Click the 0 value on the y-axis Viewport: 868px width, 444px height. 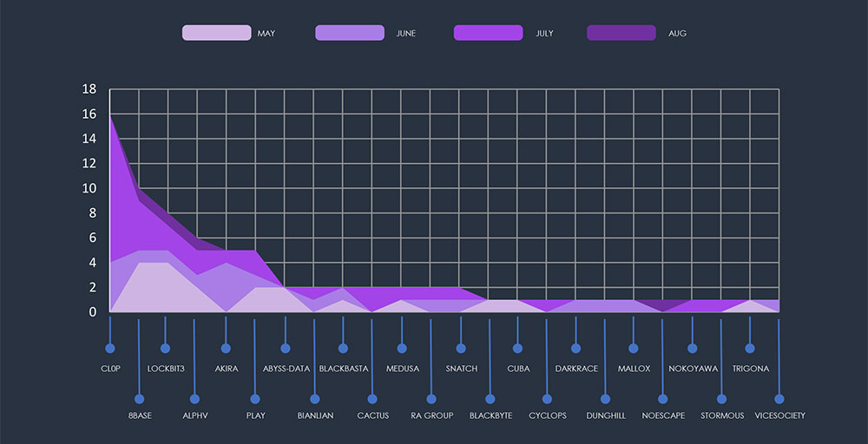coord(93,312)
